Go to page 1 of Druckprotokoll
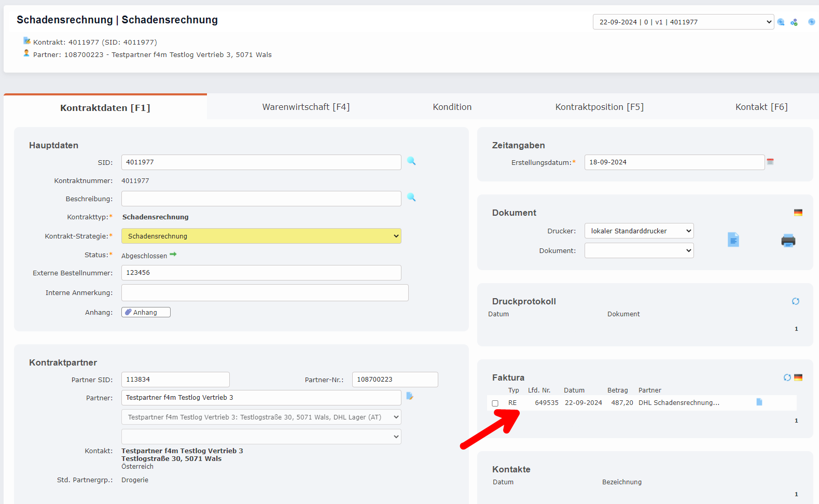This screenshot has height=504, width=819. 796,329
